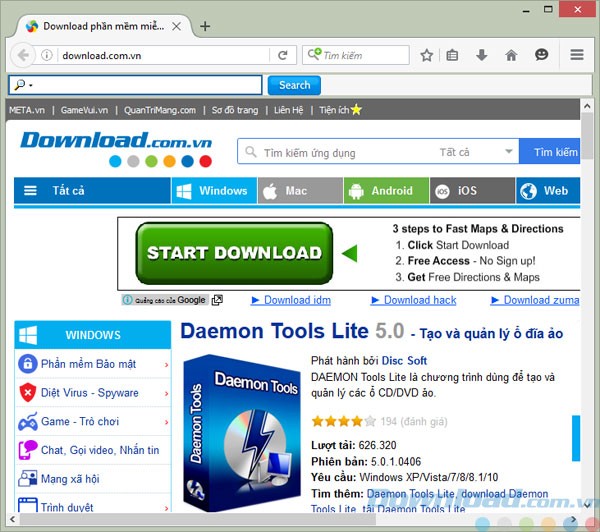This screenshot has height=532, width=600.
Task: Open the Download hack link
Action: pos(414,300)
